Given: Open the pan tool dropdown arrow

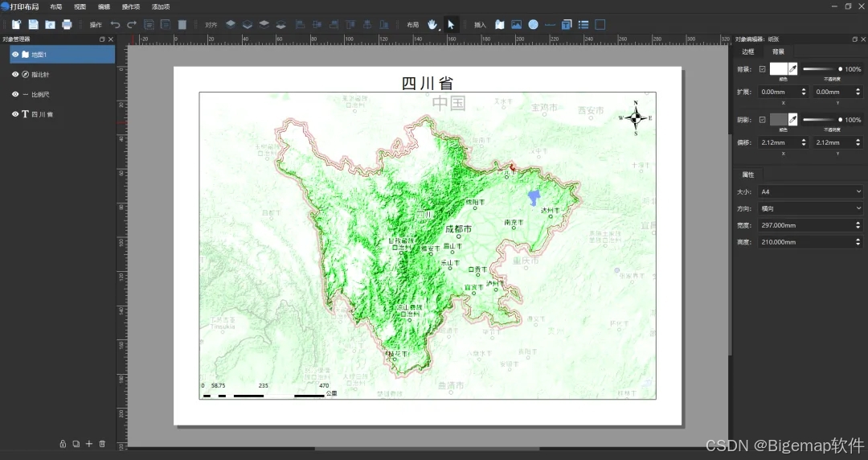Looking at the screenshot, I should click(440, 29).
